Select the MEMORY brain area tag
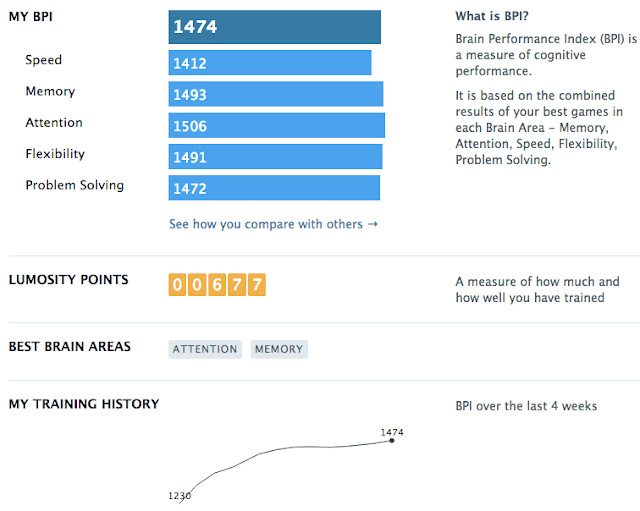Viewport: 640px width, 511px height. (279, 349)
